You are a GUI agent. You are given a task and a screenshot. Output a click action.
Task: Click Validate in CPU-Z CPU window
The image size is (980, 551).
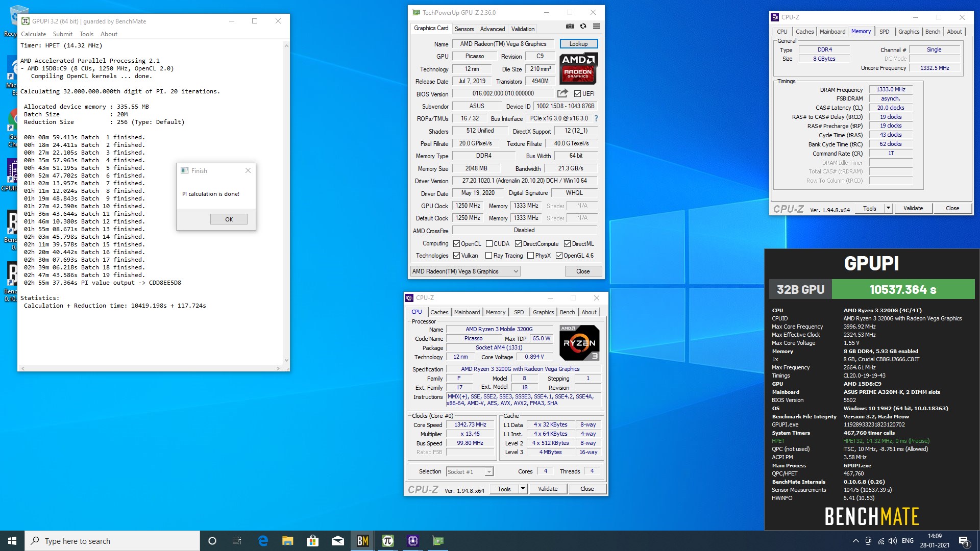[x=547, y=489]
